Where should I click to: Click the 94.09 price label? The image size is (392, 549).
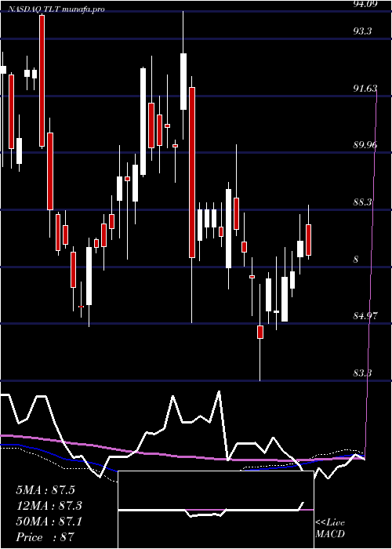tap(365, 4)
